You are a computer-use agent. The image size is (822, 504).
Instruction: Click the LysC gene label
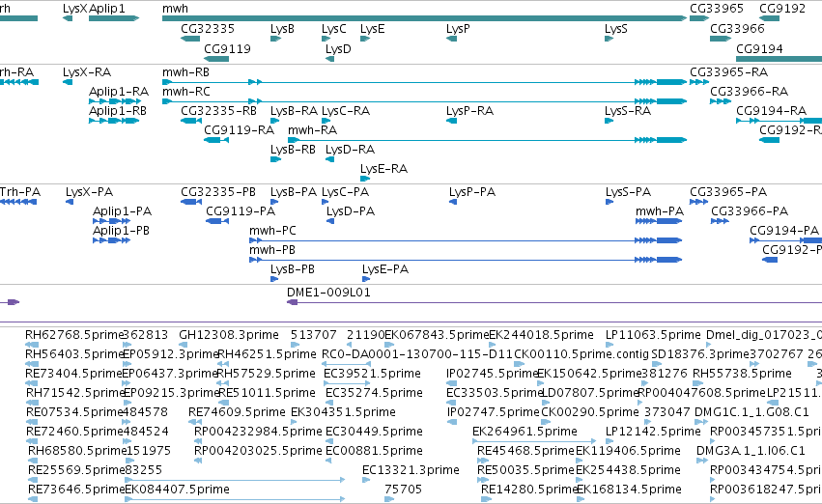pyautogui.click(x=334, y=29)
